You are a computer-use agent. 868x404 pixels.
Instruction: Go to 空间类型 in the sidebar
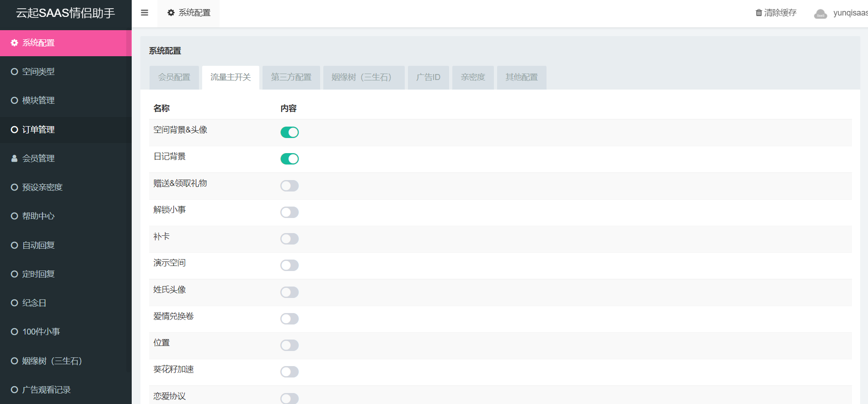click(66, 71)
